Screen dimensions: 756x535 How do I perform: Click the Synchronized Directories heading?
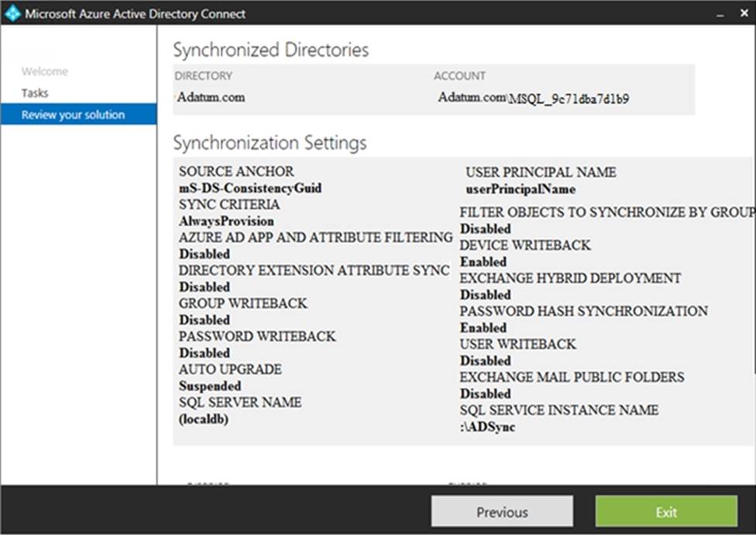[270, 50]
